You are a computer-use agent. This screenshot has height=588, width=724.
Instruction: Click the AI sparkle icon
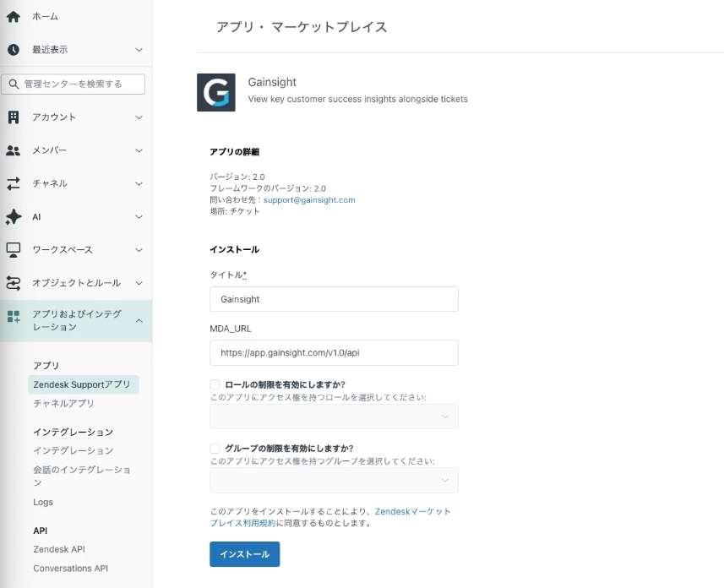click(x=14, y=216)
